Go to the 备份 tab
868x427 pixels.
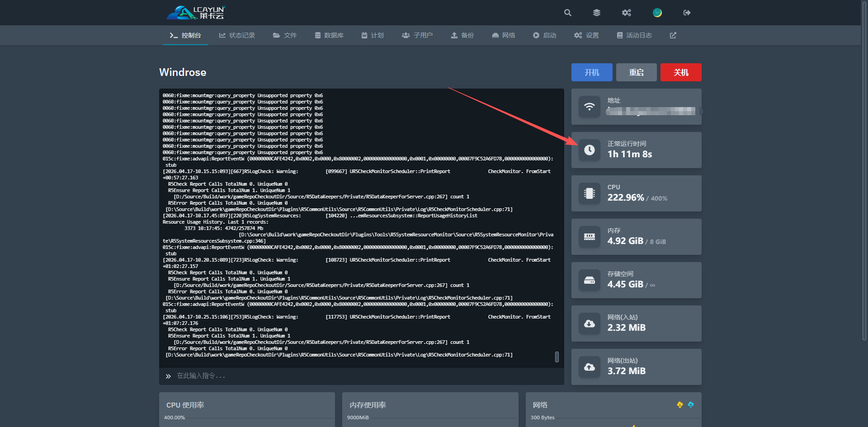point(462,35)
